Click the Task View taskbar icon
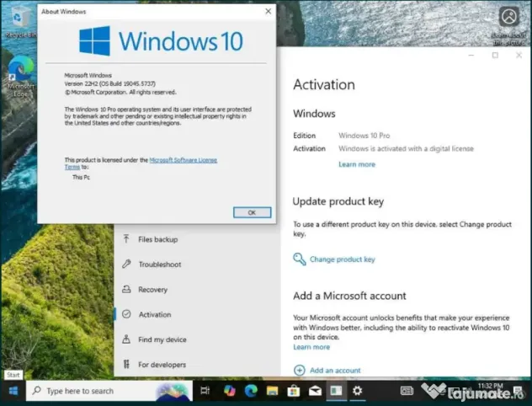532x406 pixels. pyautogui.click(x=205, y=391)
